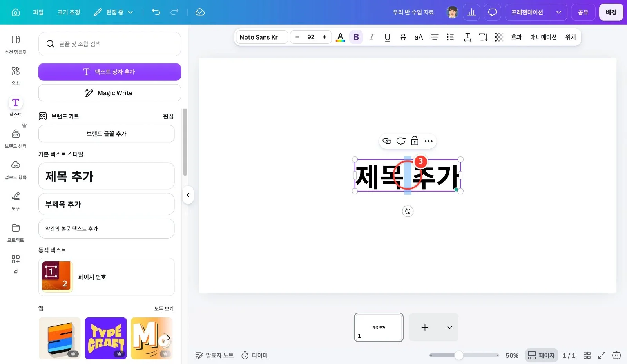Collapse the side panel with arrow
Screen dimensions: 627x364
point(188,195)
